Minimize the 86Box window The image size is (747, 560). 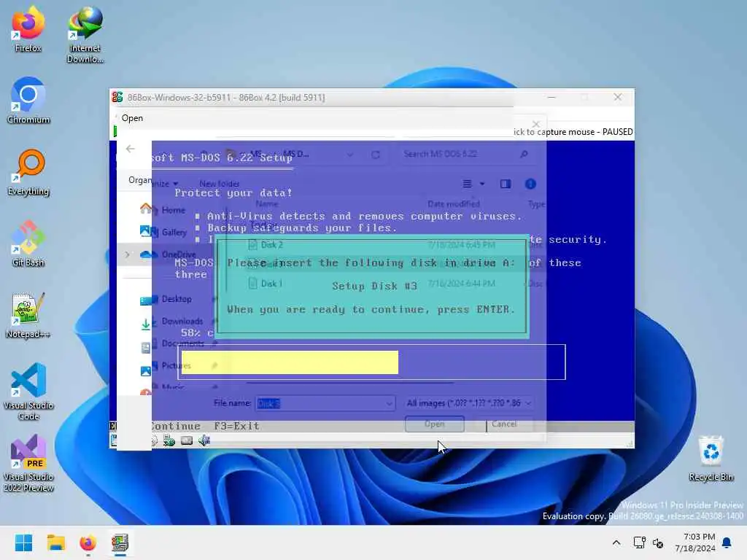click(x=551, y=97)
